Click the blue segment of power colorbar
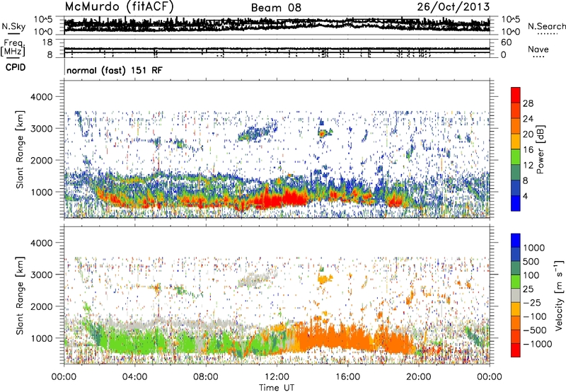Image resolution: width=566 pixels, height=392 pixels. pyautogui.click(x=516, y=203)
